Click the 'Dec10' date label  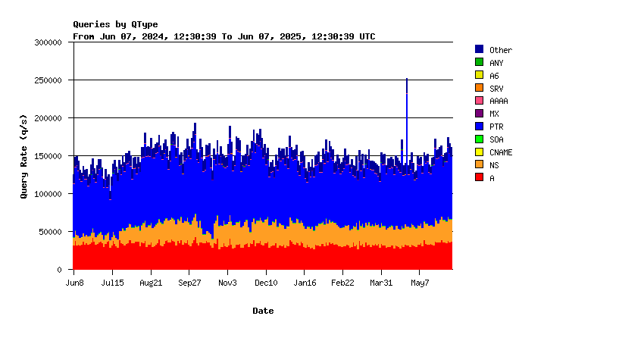pyautogui.click(x=266, y=283)
